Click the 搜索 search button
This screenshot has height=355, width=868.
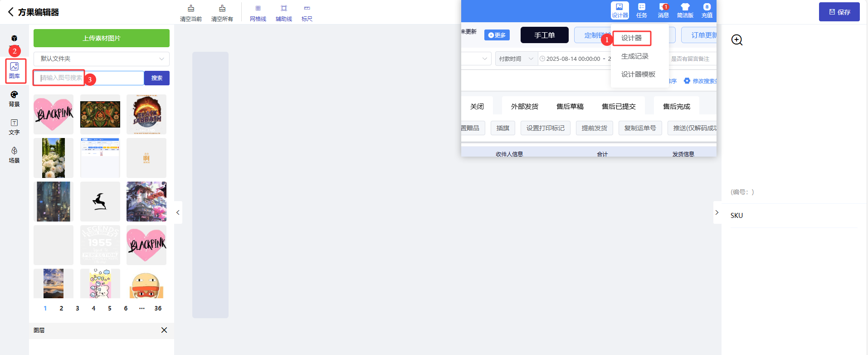[x=157, y=78]
